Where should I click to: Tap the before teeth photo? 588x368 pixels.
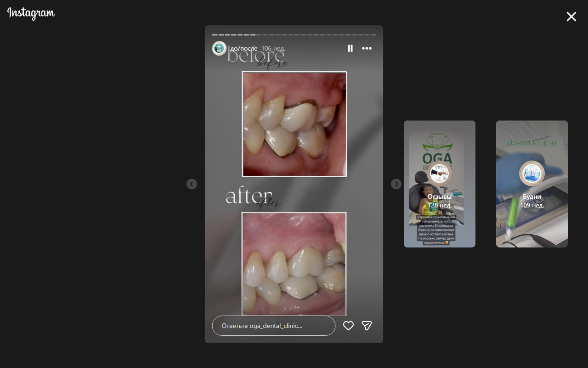pyautogui.click(x=294, y=124)
